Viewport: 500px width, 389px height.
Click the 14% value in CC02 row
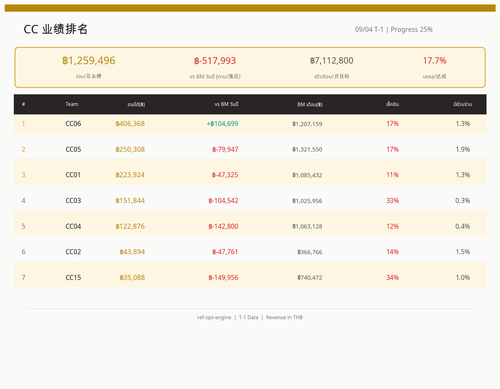[x=393, y=252]
